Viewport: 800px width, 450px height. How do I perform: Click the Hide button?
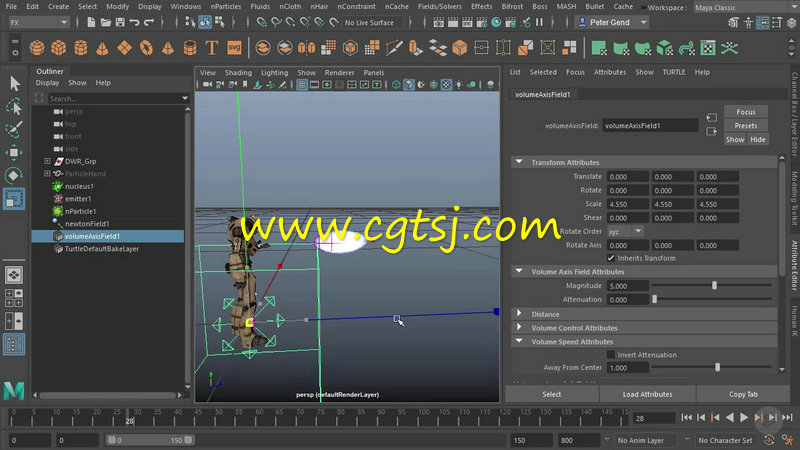pyautogui.click(x=758, y=139)
